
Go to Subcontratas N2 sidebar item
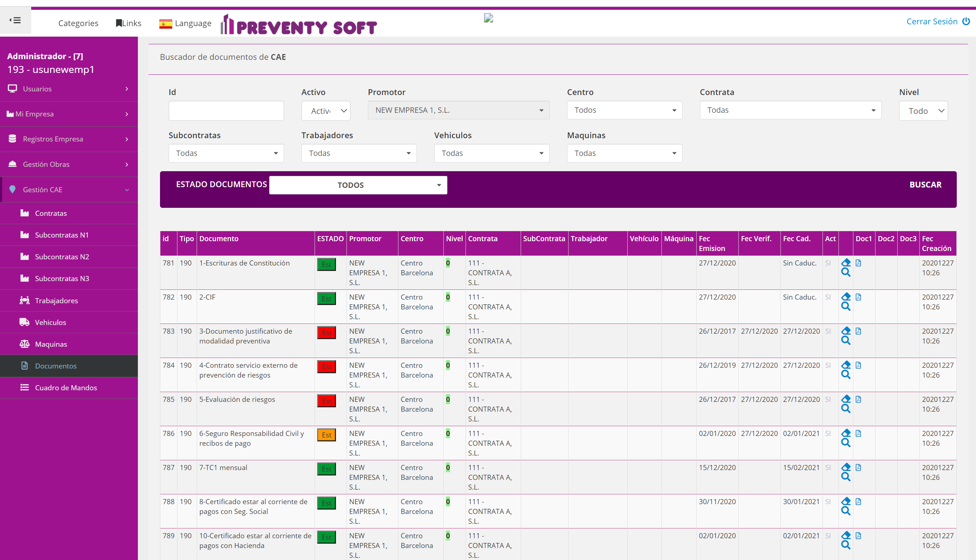pos(62,256)
